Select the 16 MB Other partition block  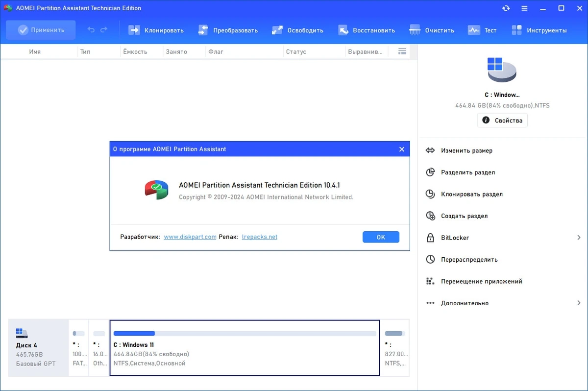pos(99,347)
